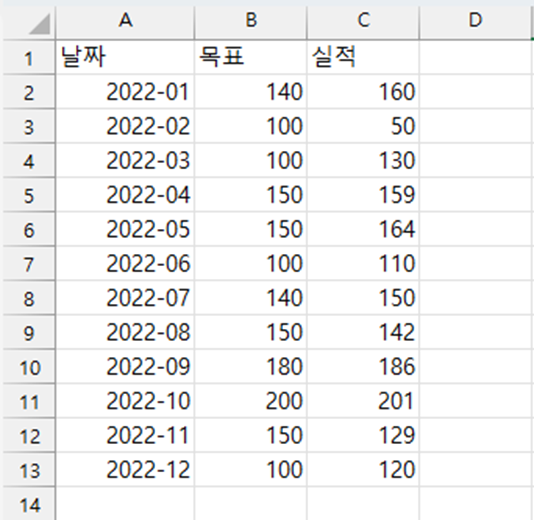Select 실적 cell showing 160

363,92
